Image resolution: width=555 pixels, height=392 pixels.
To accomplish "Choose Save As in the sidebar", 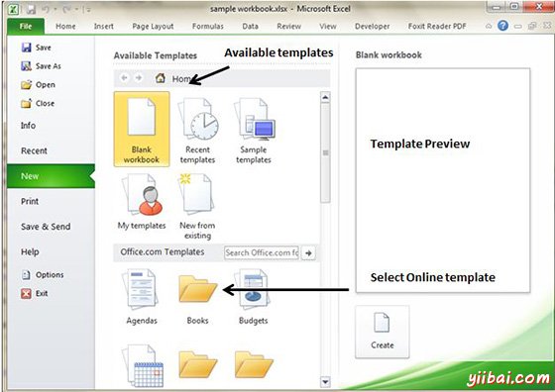I will pyautogui.click(x=41, y=66).
